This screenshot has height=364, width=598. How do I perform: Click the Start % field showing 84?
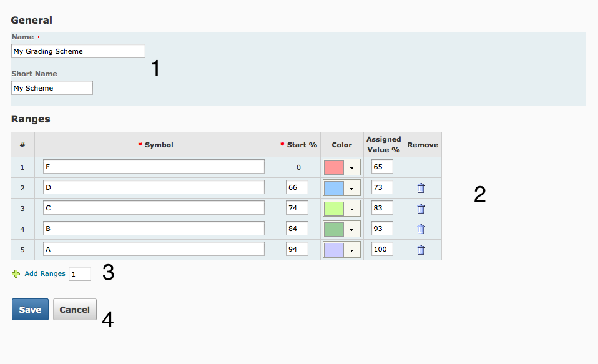coord(297,229)
